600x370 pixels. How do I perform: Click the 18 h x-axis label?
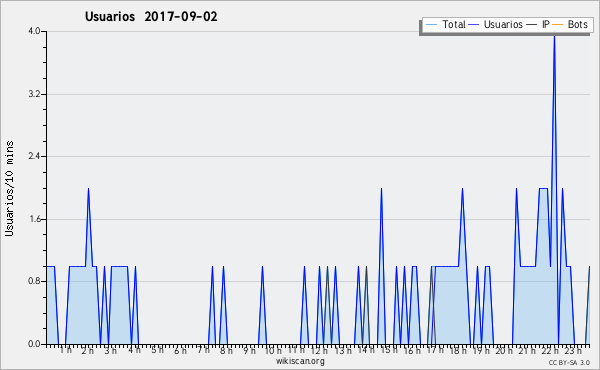(x=458, y=351)
